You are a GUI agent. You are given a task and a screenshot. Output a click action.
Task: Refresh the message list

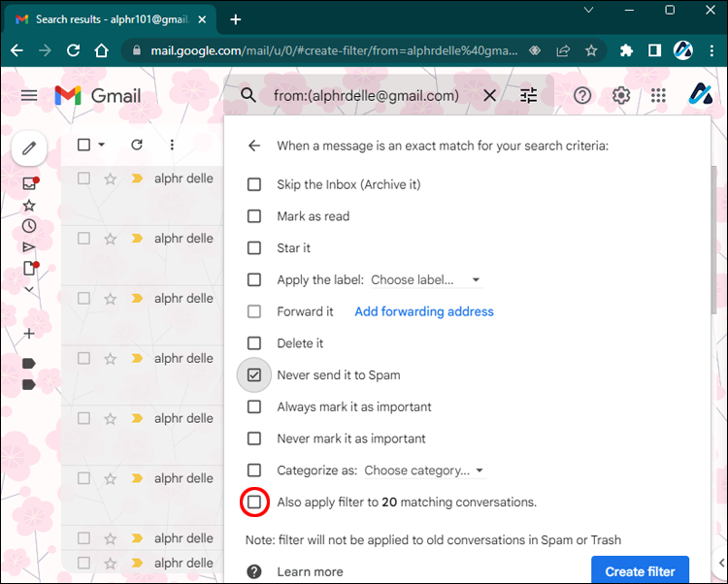(137, 145)
